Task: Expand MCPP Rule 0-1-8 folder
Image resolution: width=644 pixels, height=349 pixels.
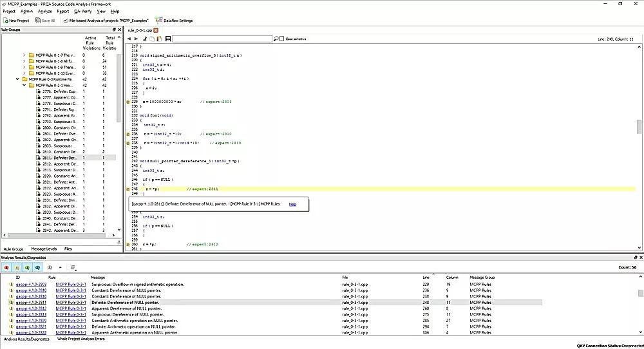Action: coord(24,61)
